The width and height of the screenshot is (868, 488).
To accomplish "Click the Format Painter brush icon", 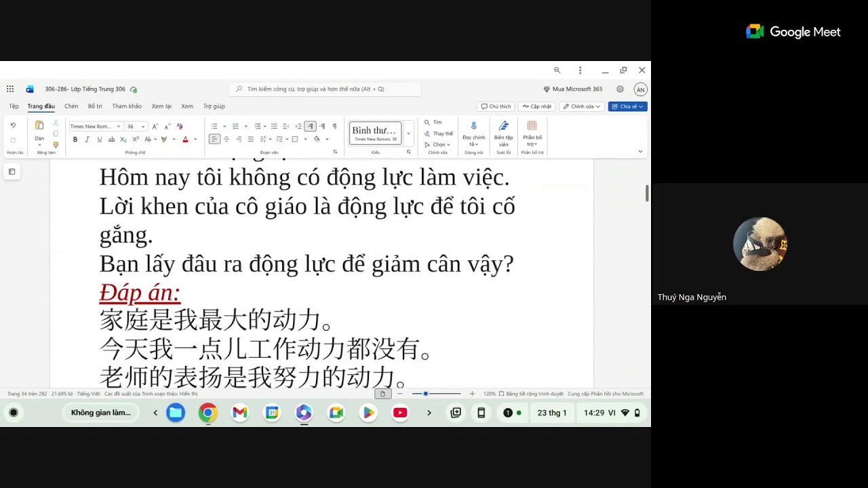I will [x=56, y=144].
